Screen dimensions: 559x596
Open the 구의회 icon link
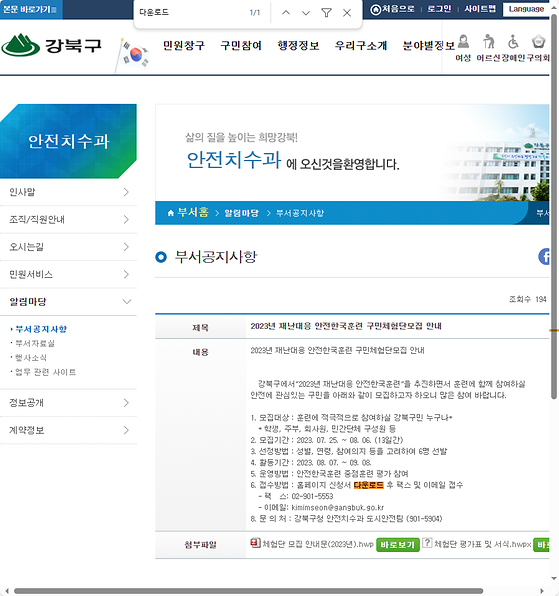[538, 48]
